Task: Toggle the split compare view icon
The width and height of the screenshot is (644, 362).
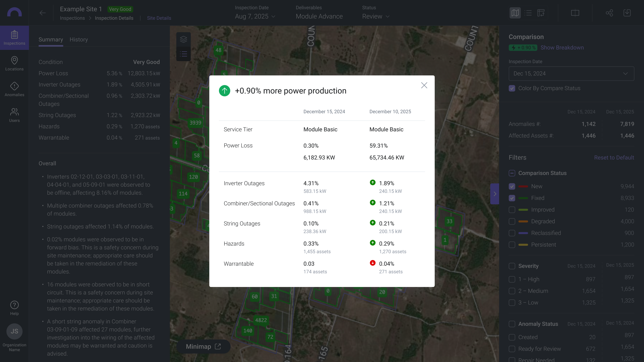Action: pyautogui.click(x=575, y=13)
